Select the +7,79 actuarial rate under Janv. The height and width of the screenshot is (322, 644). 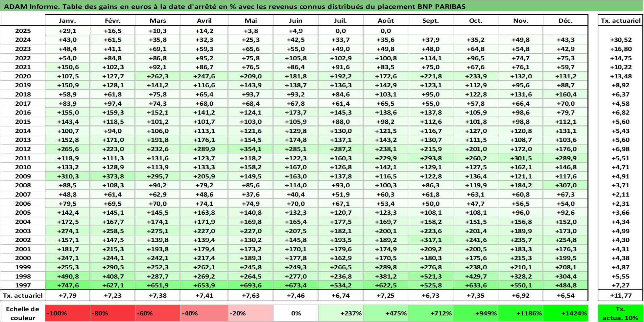point(68,295)
